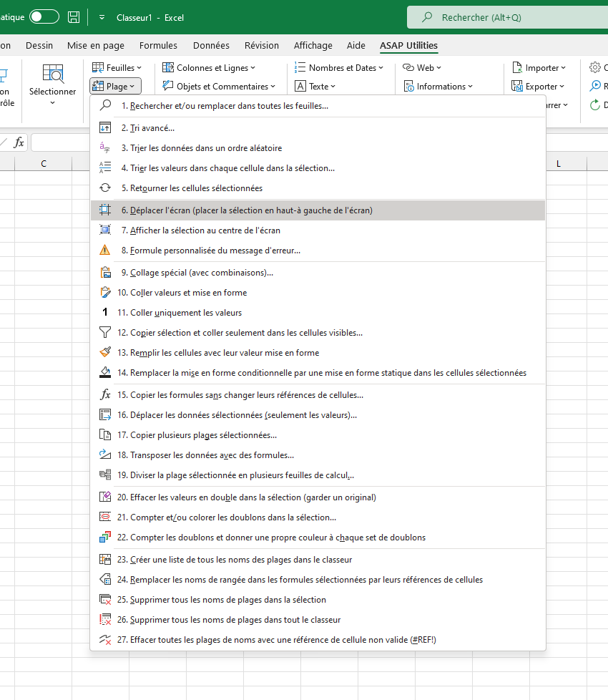
Task: Open the Colonnes et Lignes dropdown
Action: pyautogui.click(x=209, y=68)
